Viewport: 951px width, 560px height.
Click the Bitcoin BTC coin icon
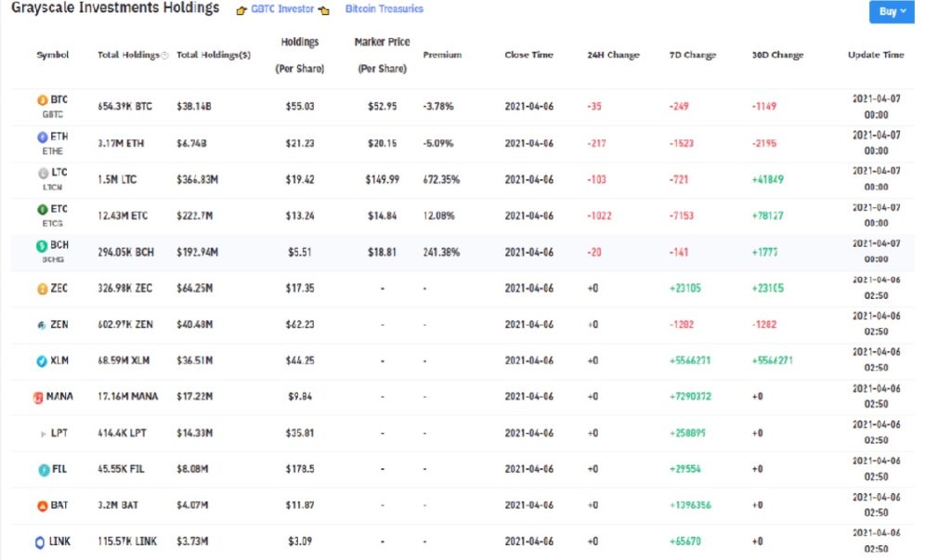[41, 100]
